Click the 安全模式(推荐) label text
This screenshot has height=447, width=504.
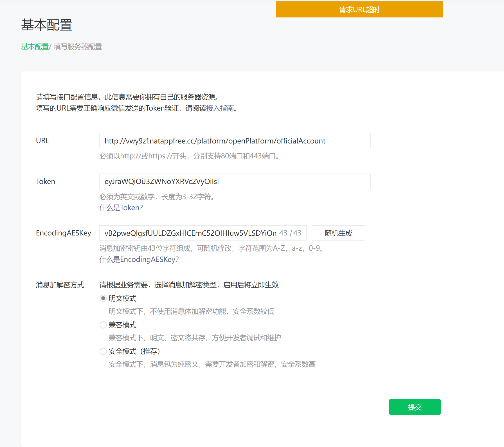tap(134, 351)
